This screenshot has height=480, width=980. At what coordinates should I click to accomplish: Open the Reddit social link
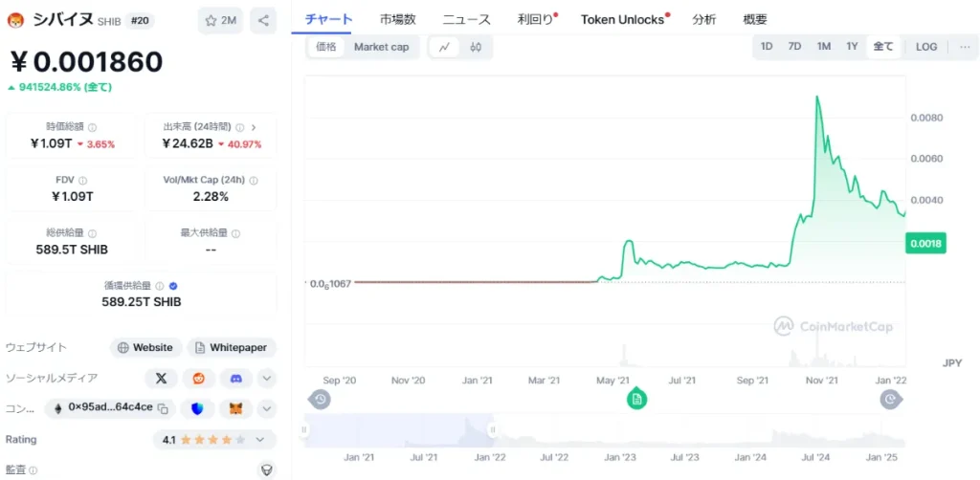tap(199, 378)
